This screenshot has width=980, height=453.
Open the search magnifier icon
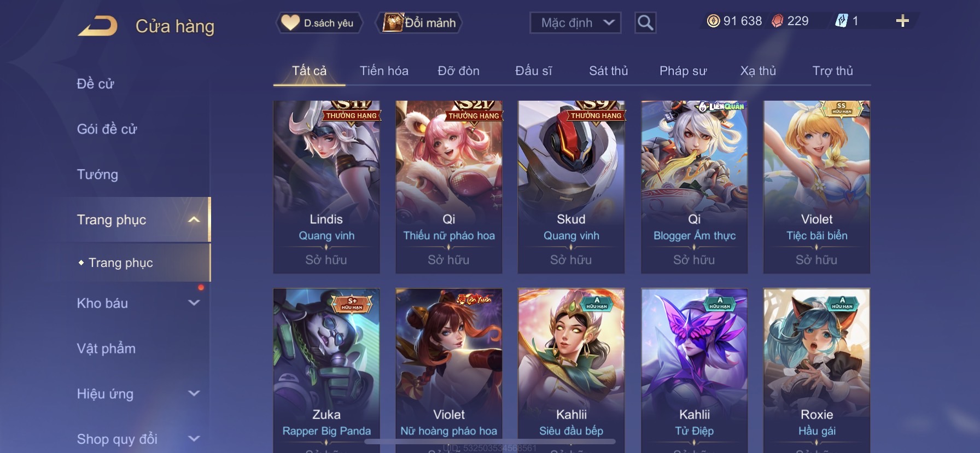[x=645, y=22]
